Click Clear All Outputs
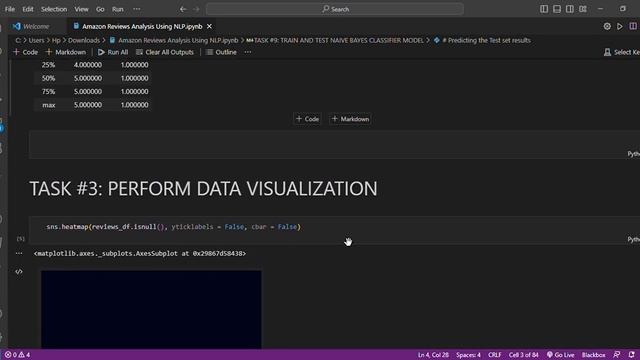This screenshot has height=360, width=640. click(165, 52)
